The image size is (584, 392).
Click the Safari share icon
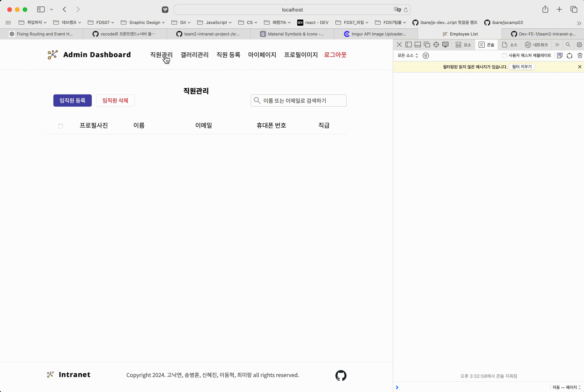click(x=545, y=10)
